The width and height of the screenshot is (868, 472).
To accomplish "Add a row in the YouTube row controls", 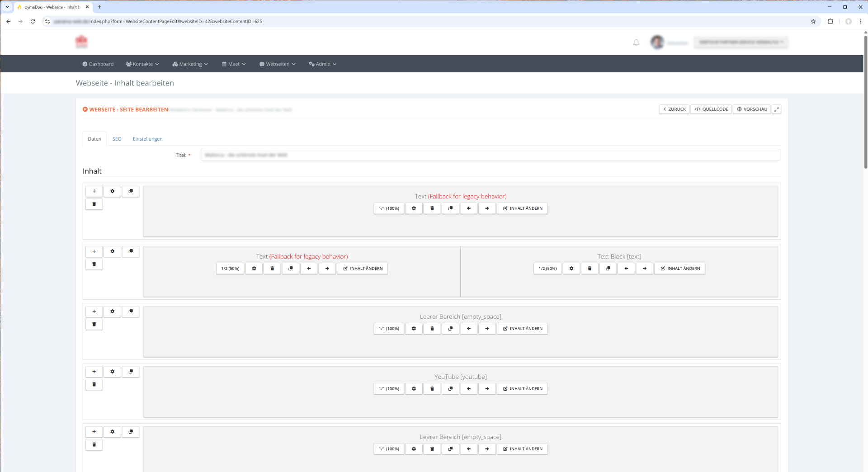I will 94,372.
